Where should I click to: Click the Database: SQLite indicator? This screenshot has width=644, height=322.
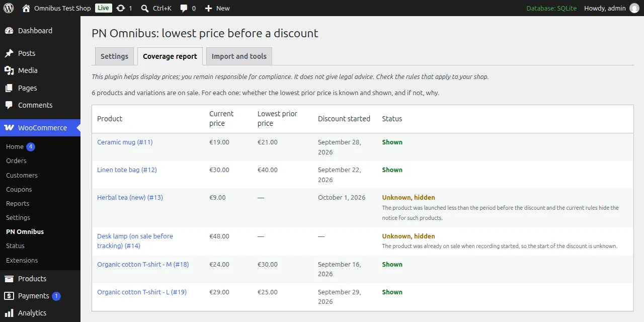coord(551,8)
